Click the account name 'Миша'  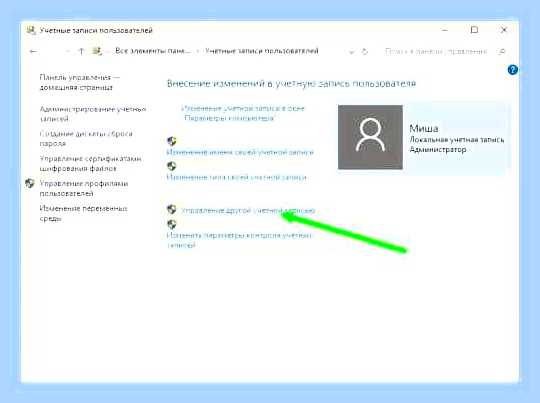[424, 128]
